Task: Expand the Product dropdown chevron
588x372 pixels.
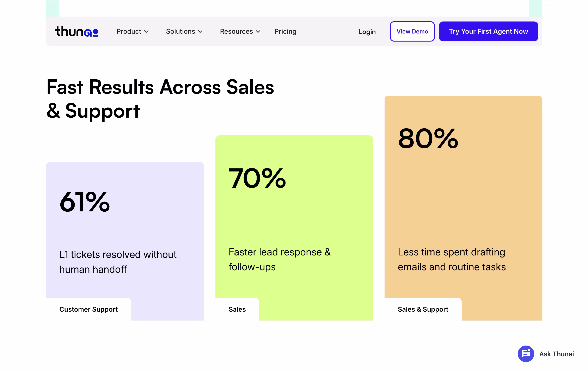Action: click(x=146, y=32)
